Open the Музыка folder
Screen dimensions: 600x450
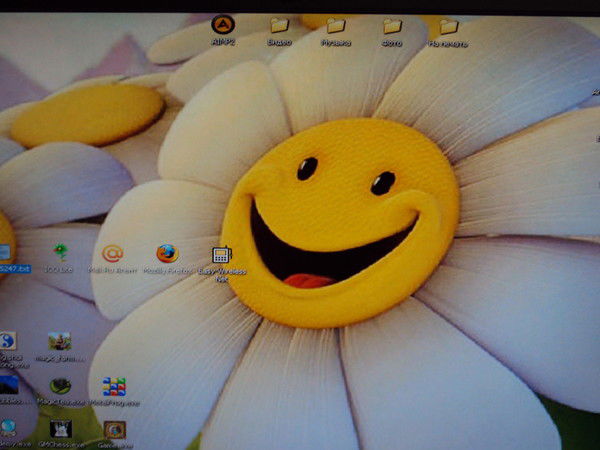point(336,25)
